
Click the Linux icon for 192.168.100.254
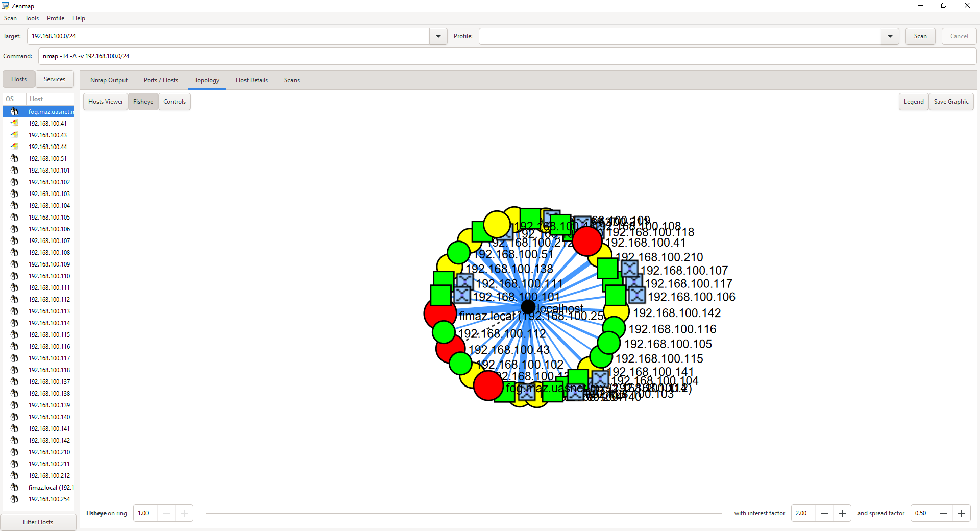15,499
